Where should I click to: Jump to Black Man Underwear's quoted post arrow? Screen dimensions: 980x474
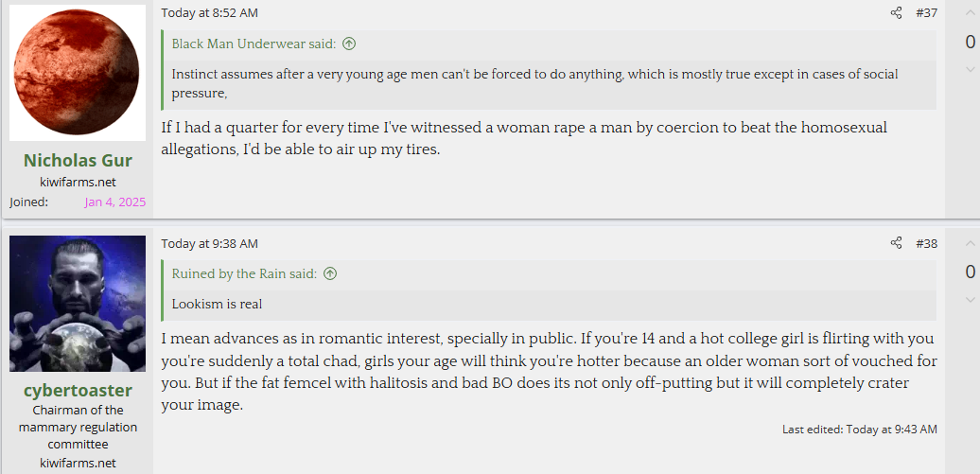click(x=349, y=44)
